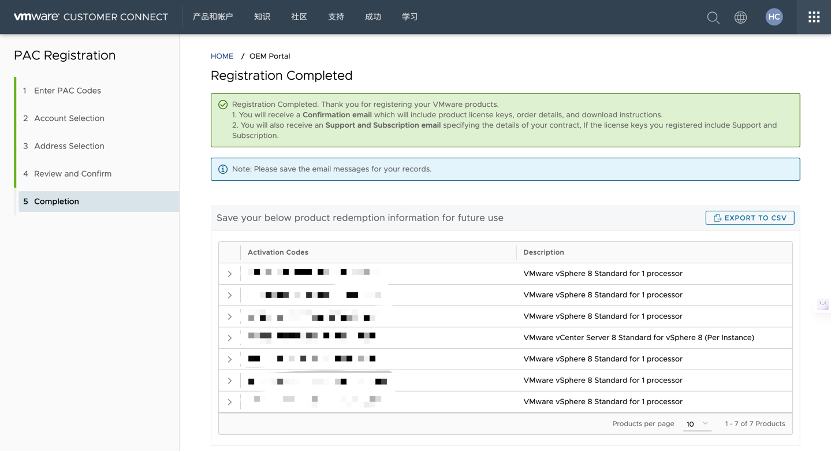Viewport: 832px width, 452px height.
Task: Open the 成功 menu
Action: point(373,17)
